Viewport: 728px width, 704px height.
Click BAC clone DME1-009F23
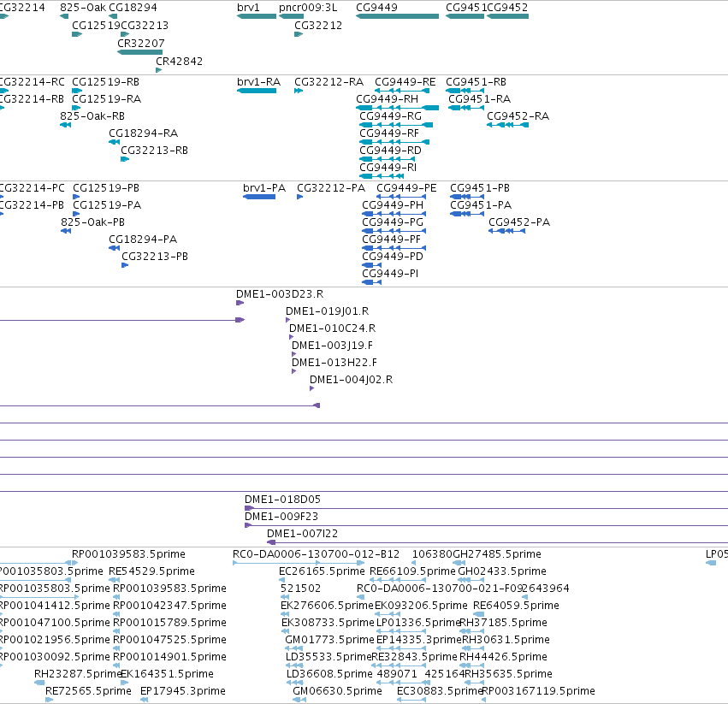click(x=486, y=526)
